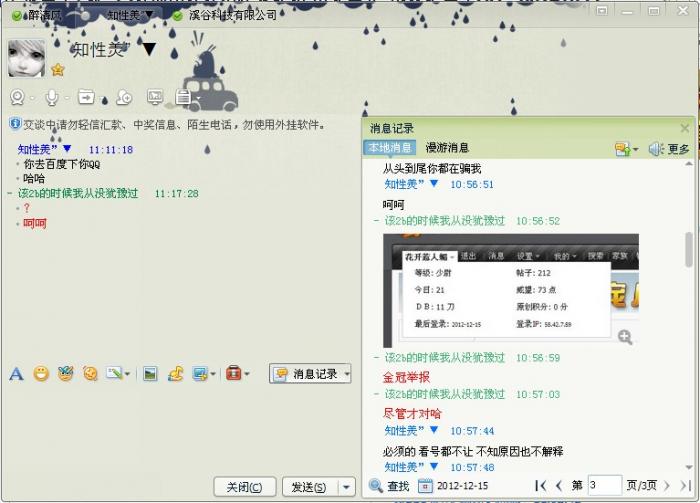Switch to the 溪谷科技有限公司 chat tab
700x503 pixels.
click(225, 15)
